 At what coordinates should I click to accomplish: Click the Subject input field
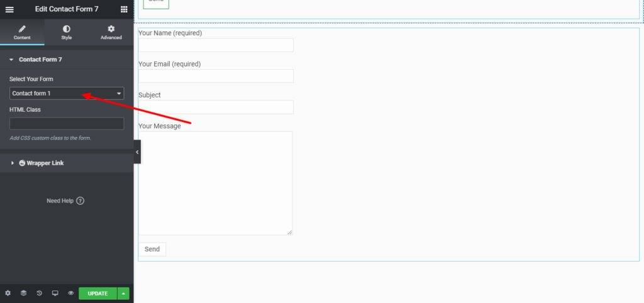click(x=216, y=107)
